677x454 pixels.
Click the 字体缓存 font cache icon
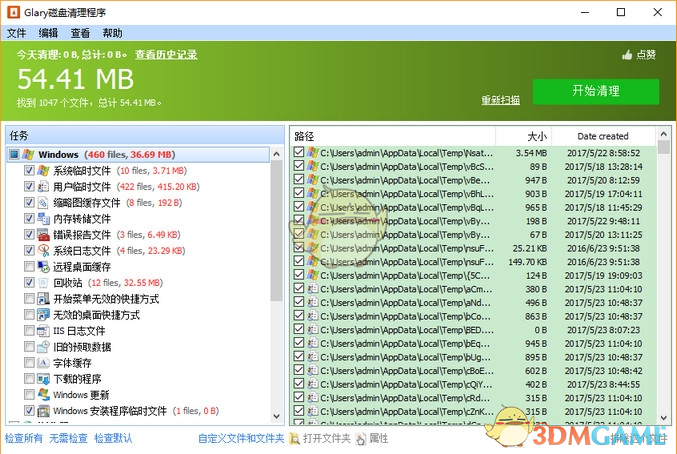pyautogui.click(x=43, y=363)
